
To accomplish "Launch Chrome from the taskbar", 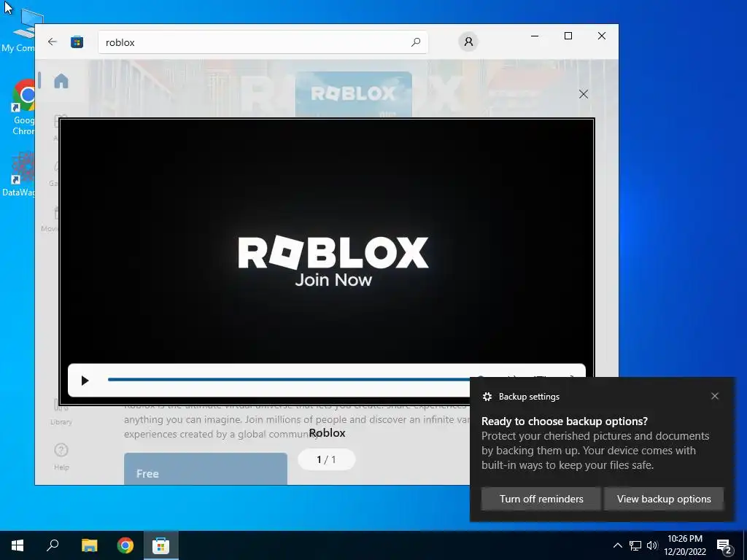I will pyautogui.click(x=125, y=545).
